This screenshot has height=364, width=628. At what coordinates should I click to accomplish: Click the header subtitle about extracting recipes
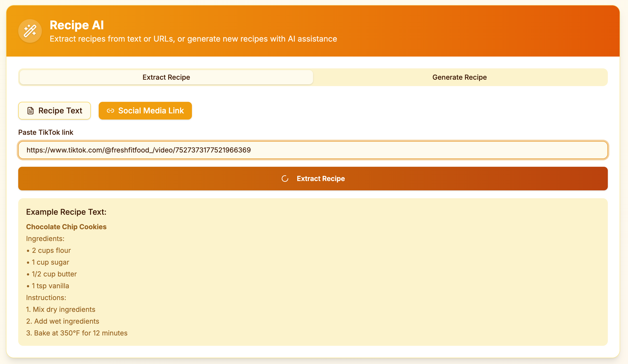(193, 39)
